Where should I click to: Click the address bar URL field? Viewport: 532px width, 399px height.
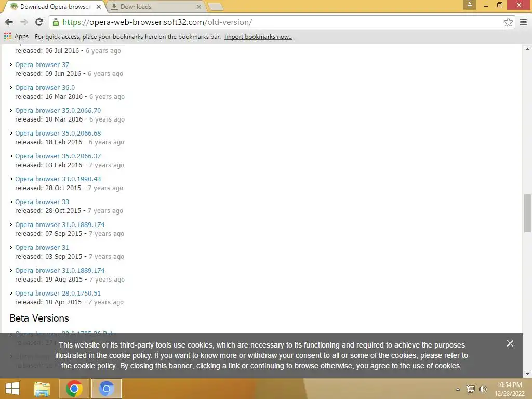pos(282,22)
